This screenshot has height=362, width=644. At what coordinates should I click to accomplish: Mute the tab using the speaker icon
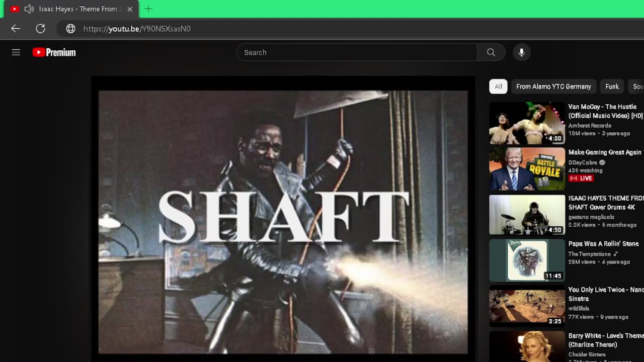tap(29, 9)
